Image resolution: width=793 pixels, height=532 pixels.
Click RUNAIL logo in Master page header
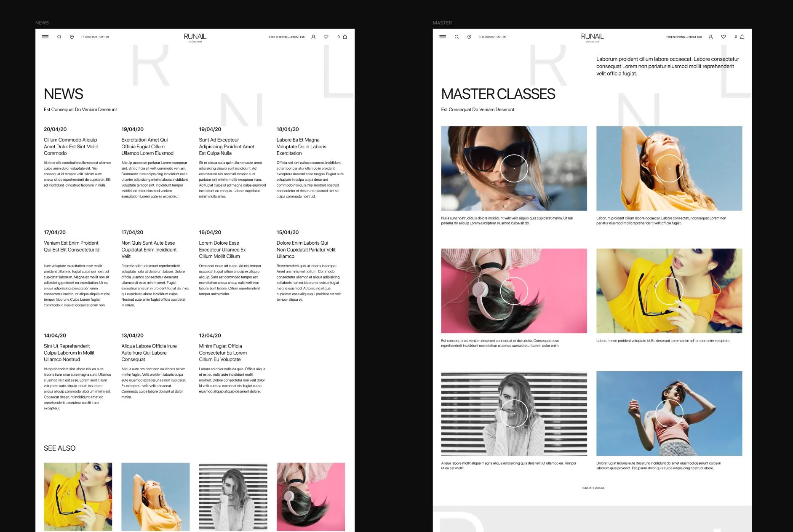[592, 37]
